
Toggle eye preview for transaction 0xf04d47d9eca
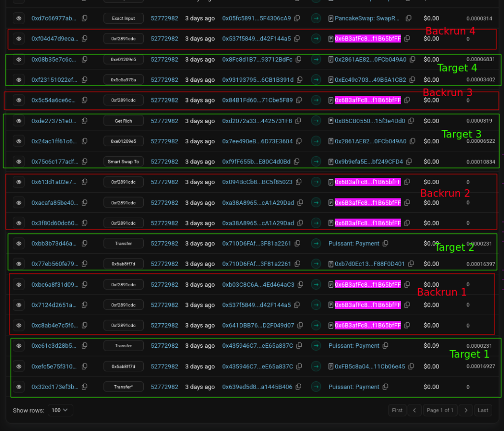pos(19,38)
